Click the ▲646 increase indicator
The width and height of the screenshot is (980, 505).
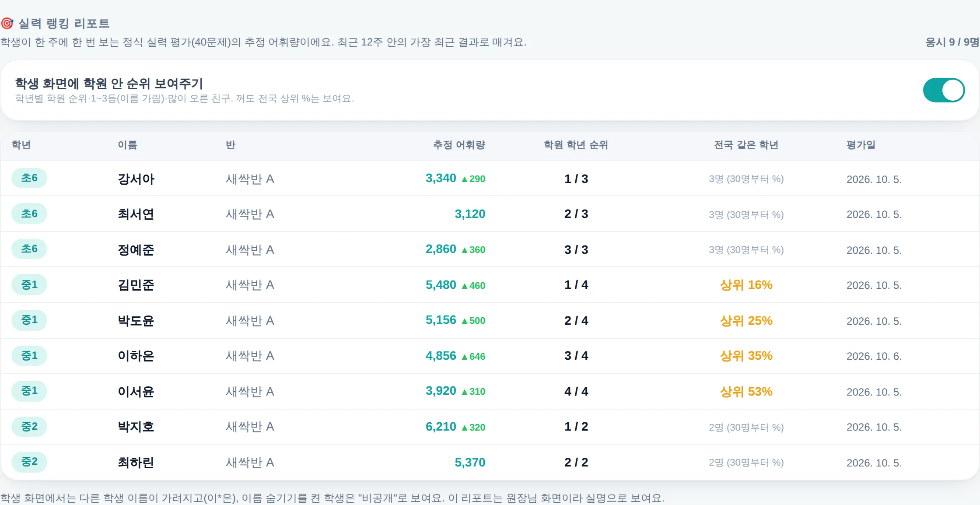coord(473,357)
